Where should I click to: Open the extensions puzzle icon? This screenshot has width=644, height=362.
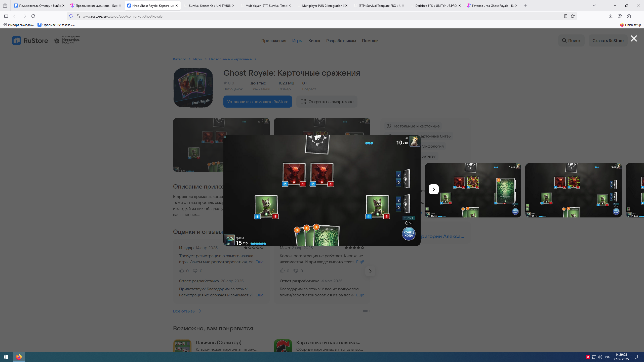(x=629, y=16)
